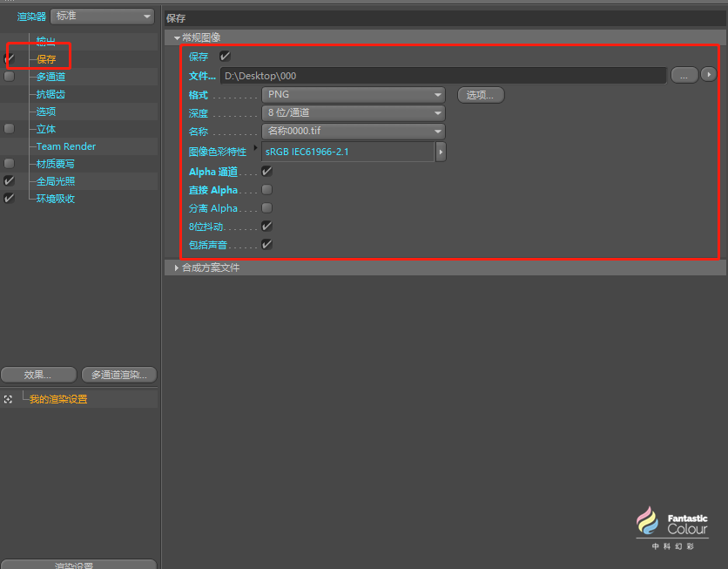Open the 名称 名称0000.tif dropdown

coord(354,131)
